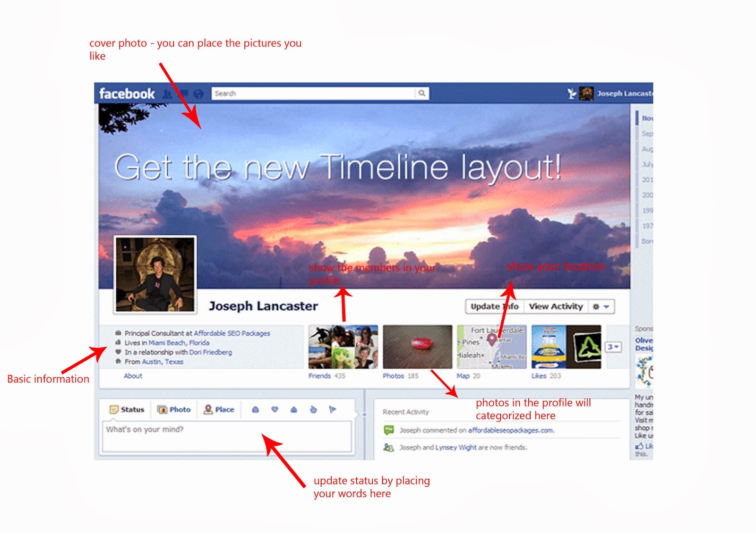Jump to August on timeline navigator
The image size is (756, 534).
pos(647,149)
